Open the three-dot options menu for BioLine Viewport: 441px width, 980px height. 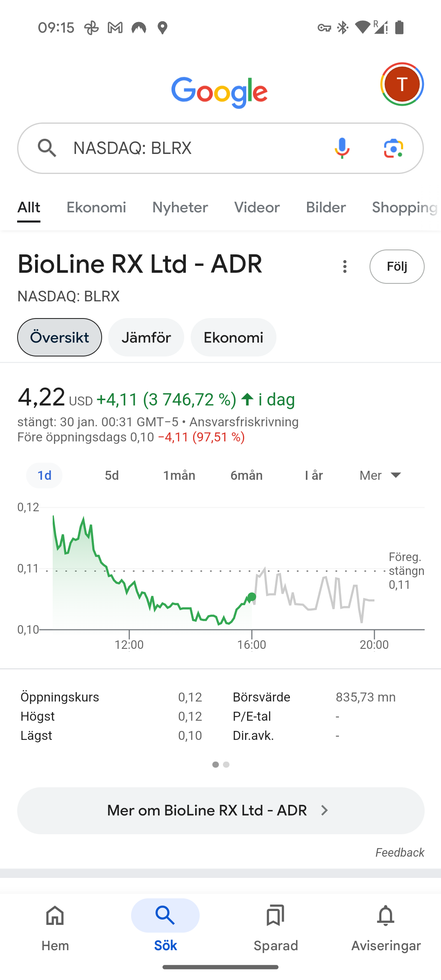[x=345, y=267]
